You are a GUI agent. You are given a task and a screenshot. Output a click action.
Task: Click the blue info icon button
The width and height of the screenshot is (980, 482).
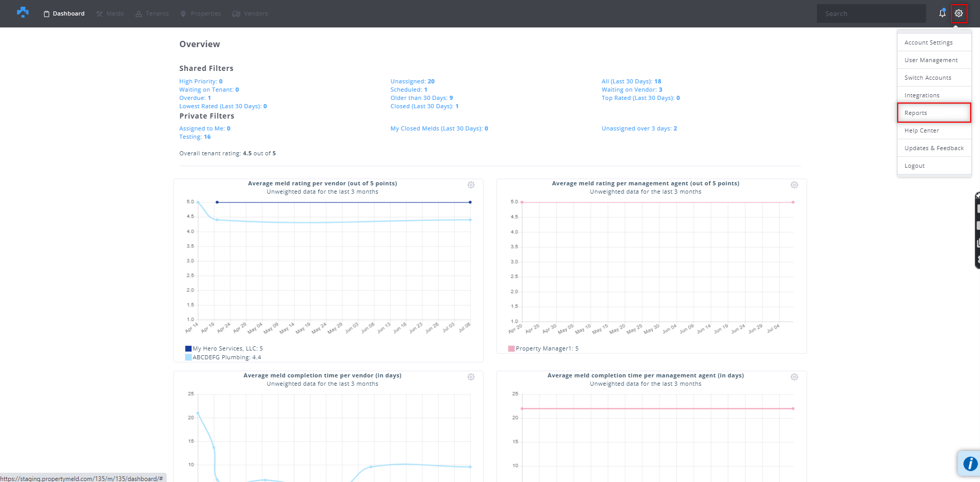(970, 463)
